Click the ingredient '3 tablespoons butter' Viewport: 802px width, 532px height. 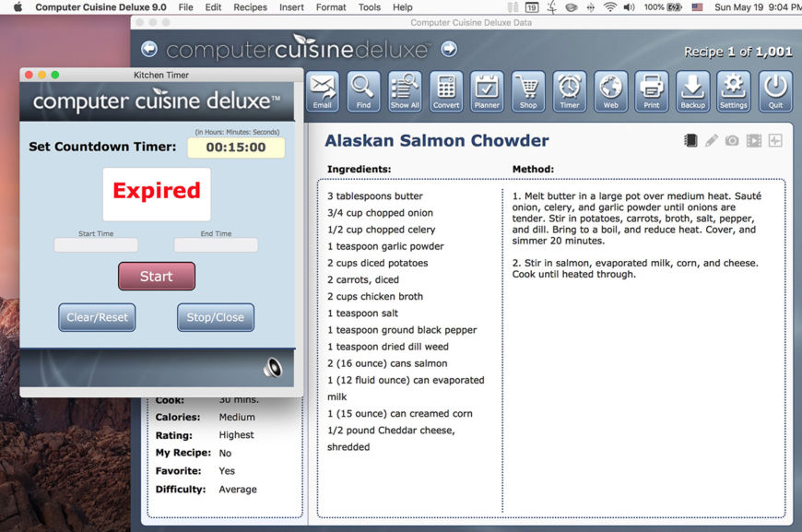pos(375,195)
